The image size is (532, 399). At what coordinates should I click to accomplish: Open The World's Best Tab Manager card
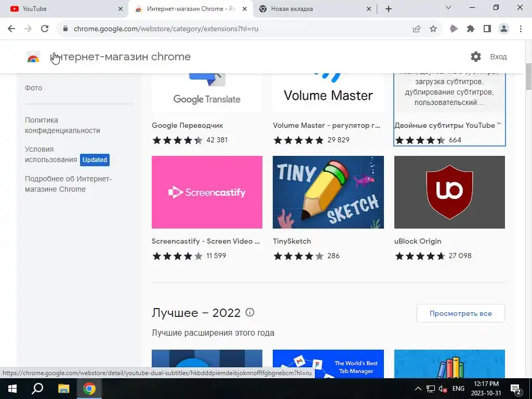pos(328,364)
